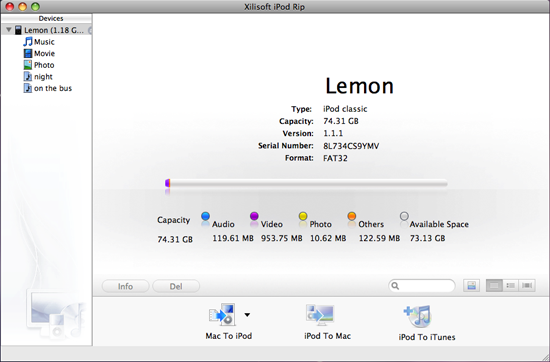Click the Mac To iPod transfer icon
This screenshot has height=362, width=550.
point(222,315)
